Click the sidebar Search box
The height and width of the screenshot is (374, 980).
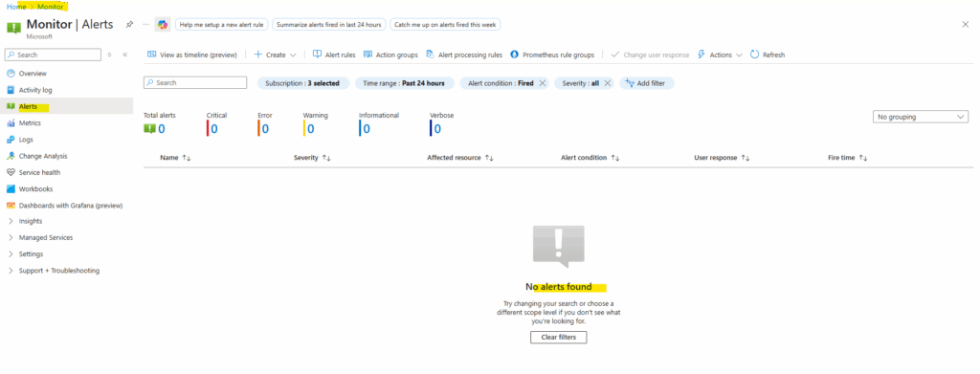pos(54,55)
